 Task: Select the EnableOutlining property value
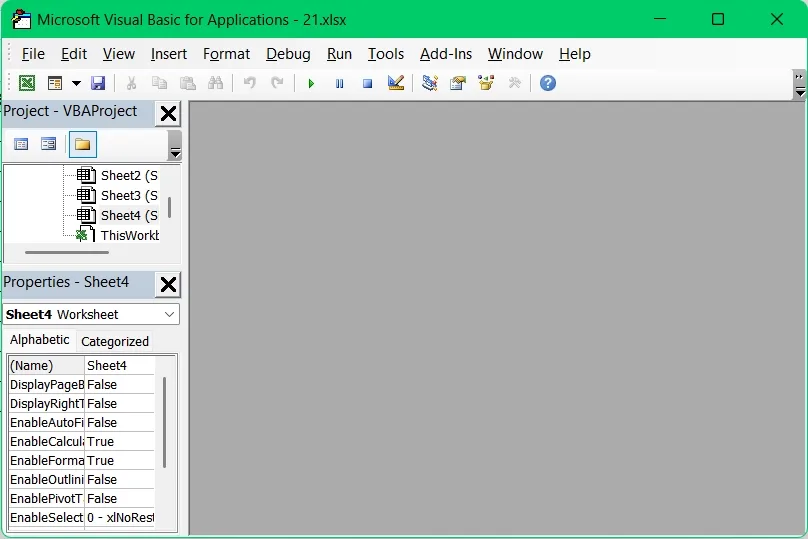(120, 480)
